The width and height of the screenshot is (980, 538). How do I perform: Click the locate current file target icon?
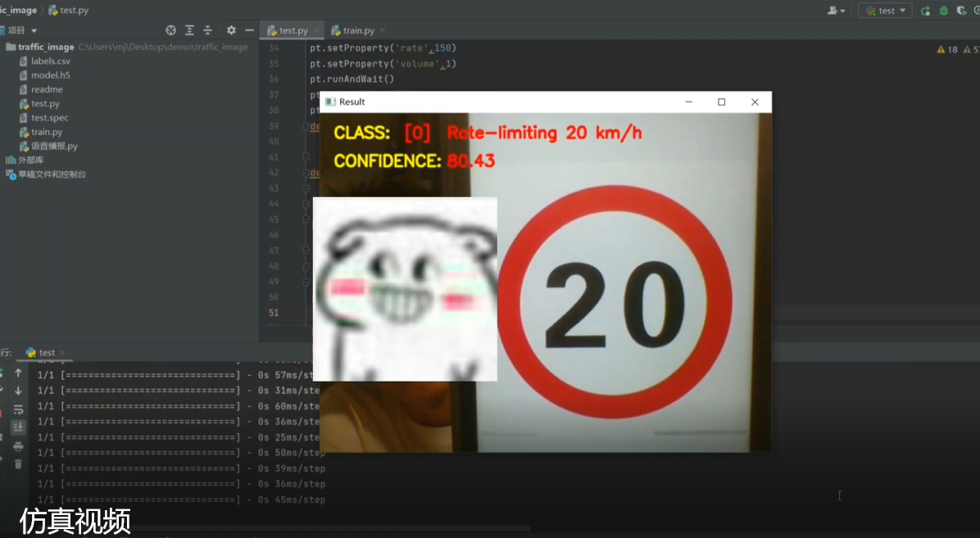[170, 30]
